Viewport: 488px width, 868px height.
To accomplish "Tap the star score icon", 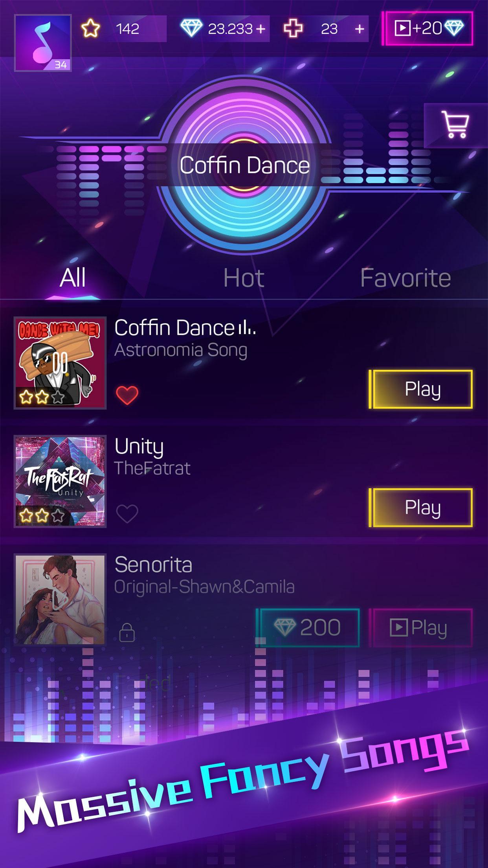I will pyautogui.click(x=91, y=28).
